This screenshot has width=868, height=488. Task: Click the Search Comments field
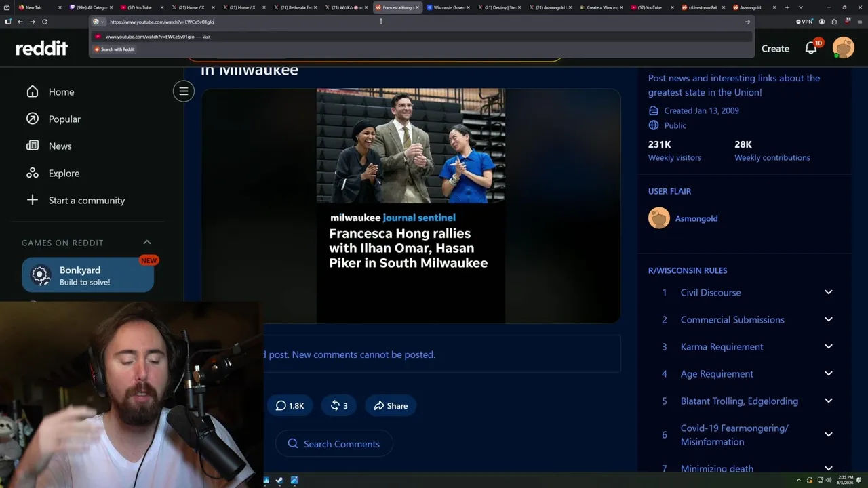pos(334,443)
